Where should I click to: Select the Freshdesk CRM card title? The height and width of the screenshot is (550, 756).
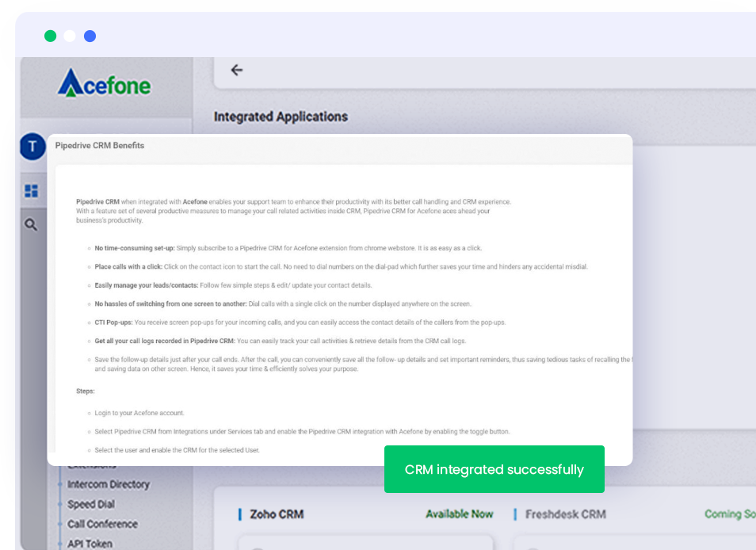[566, 514]
